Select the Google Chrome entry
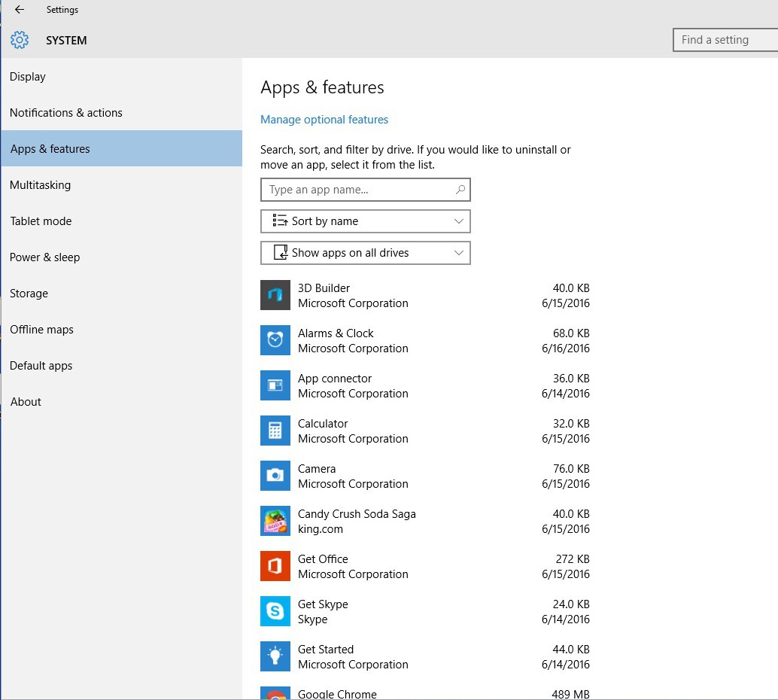This screenshot has width=778, height=700. (x=425, y=692)
